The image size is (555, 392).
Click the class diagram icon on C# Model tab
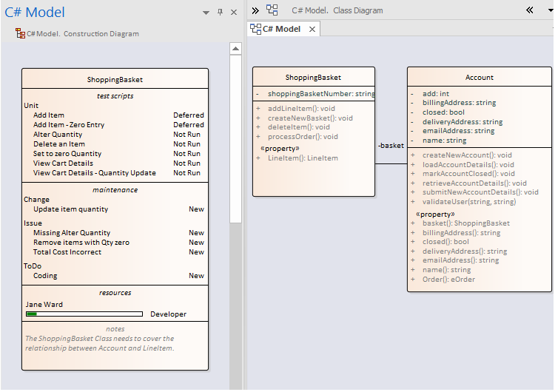[255, 29]
